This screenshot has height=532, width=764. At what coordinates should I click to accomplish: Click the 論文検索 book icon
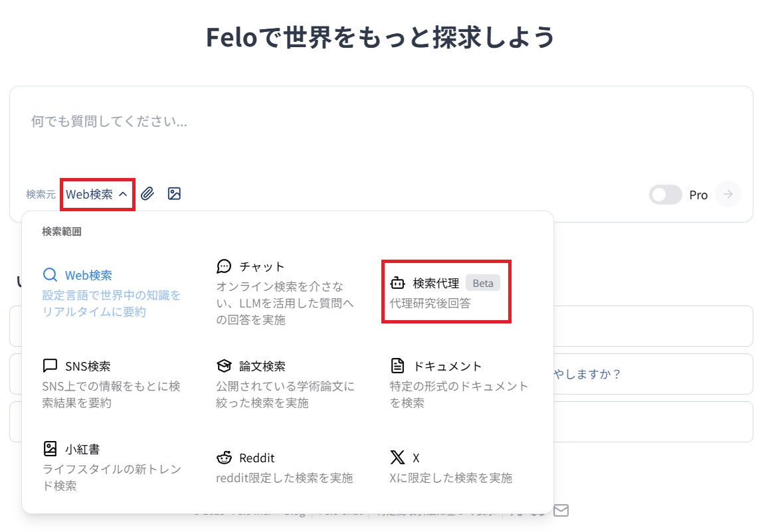[224, 365]
